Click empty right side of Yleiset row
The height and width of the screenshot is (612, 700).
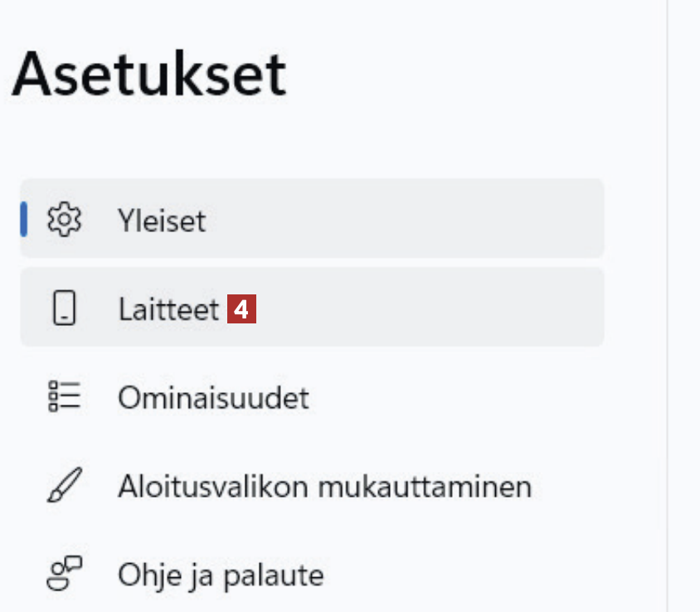[498, 221]
